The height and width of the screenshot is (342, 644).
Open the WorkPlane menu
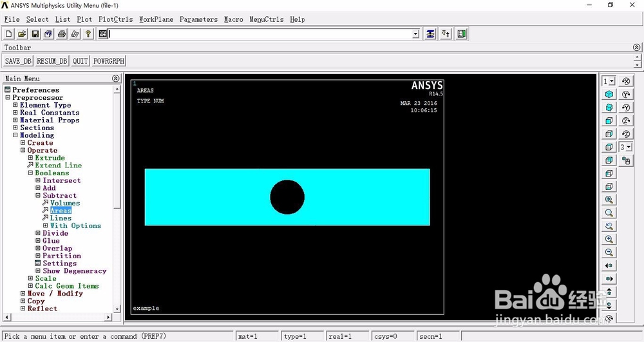(x=156, y=19)
